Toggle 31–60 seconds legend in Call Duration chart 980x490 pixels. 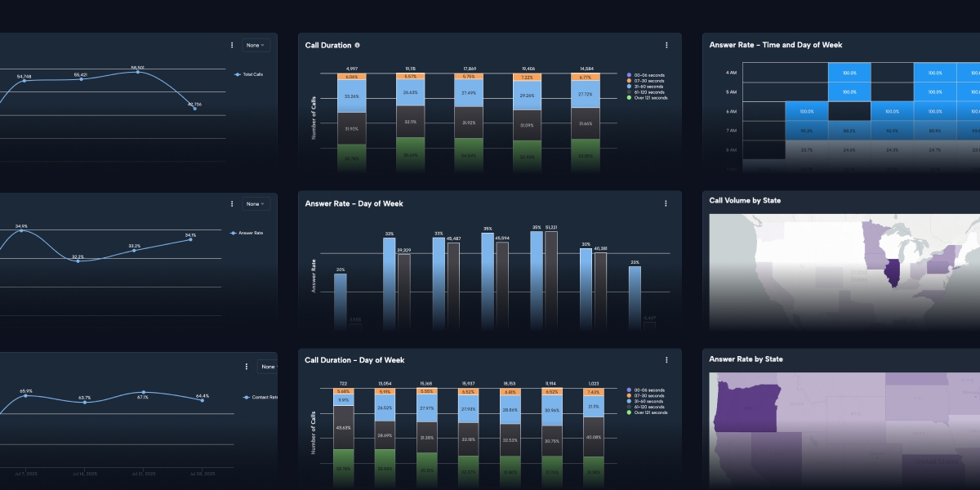pos(645,87)
